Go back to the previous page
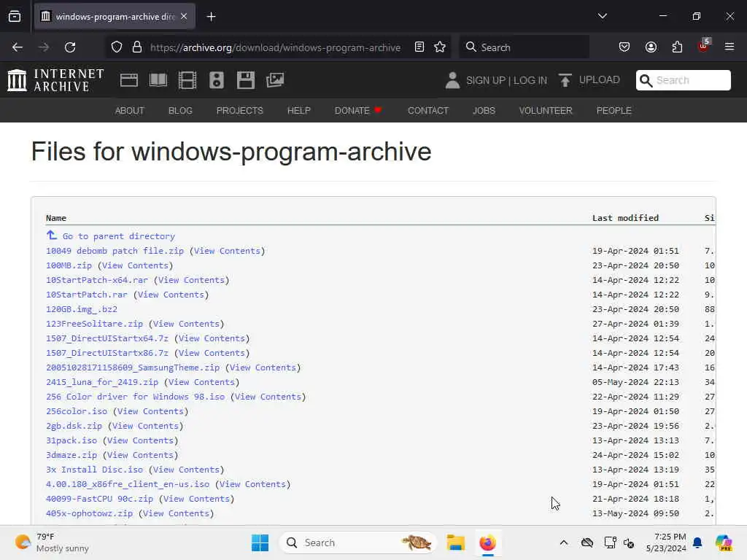The width and height of the screenshot is (747, 560). 18,47
